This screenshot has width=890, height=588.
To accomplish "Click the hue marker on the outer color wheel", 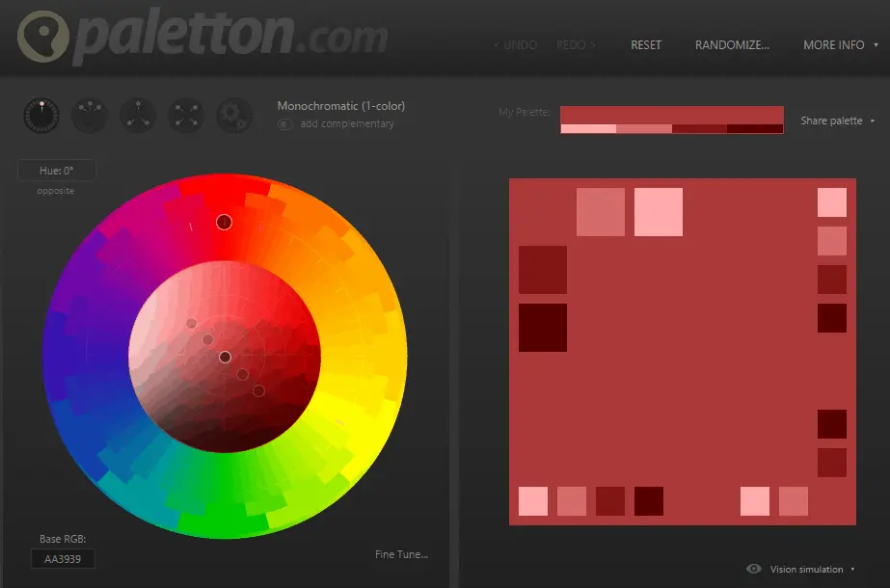I will tap(225, 222).
